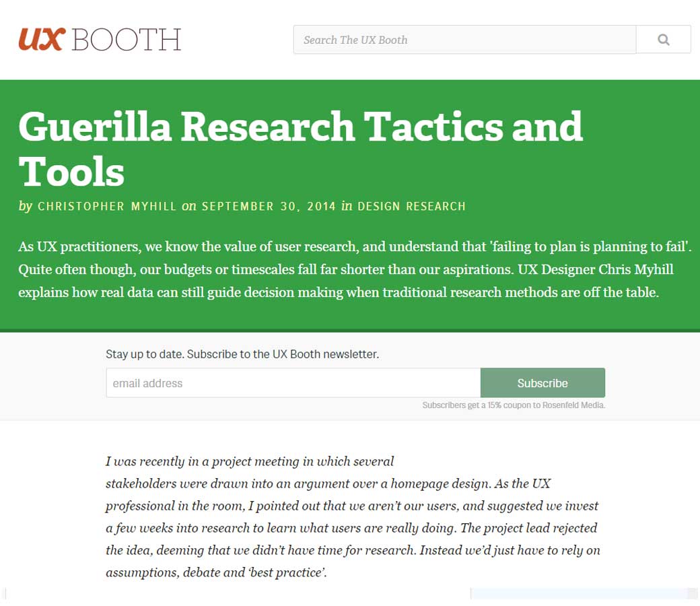This screenshot has width=700, height=606.
Task: Click the SEPTEMBER 30, 2014 date link
Action: pos(269,207)
